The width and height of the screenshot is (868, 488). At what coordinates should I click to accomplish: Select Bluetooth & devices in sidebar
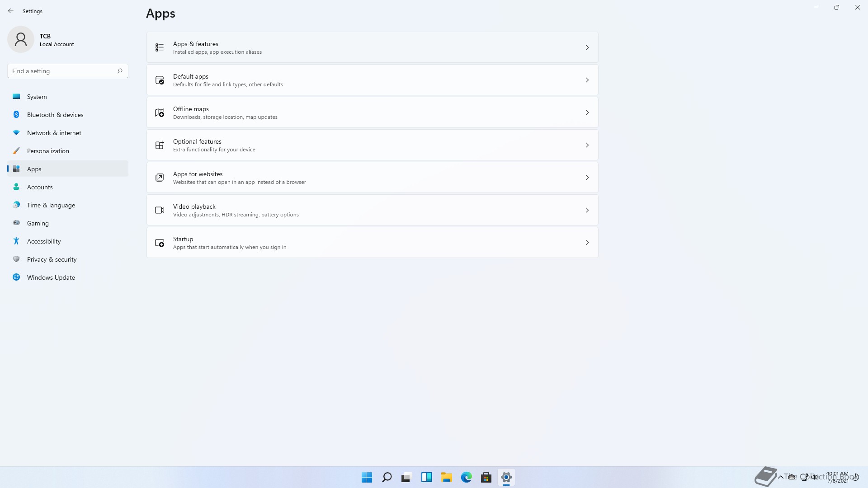pyautogui.click(x=68, y=115)
